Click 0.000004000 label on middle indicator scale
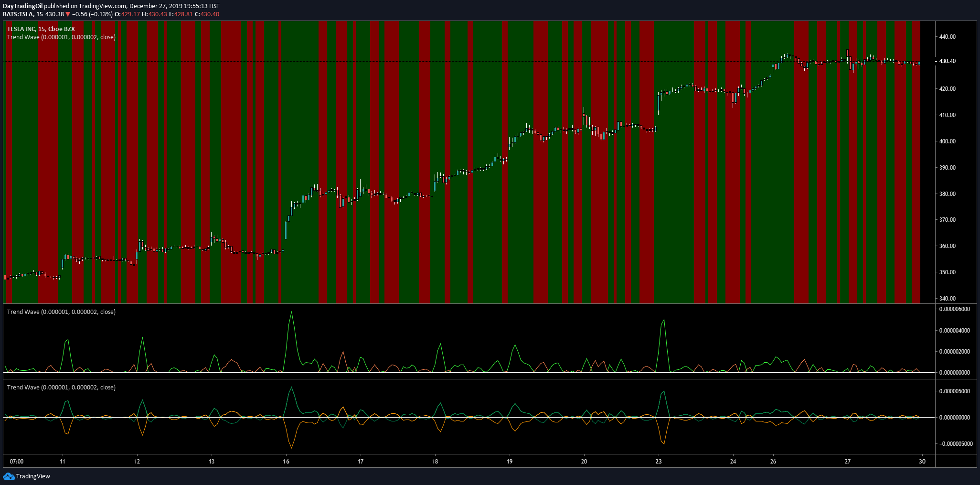The image size is (980, 485). tap(955, 331)
